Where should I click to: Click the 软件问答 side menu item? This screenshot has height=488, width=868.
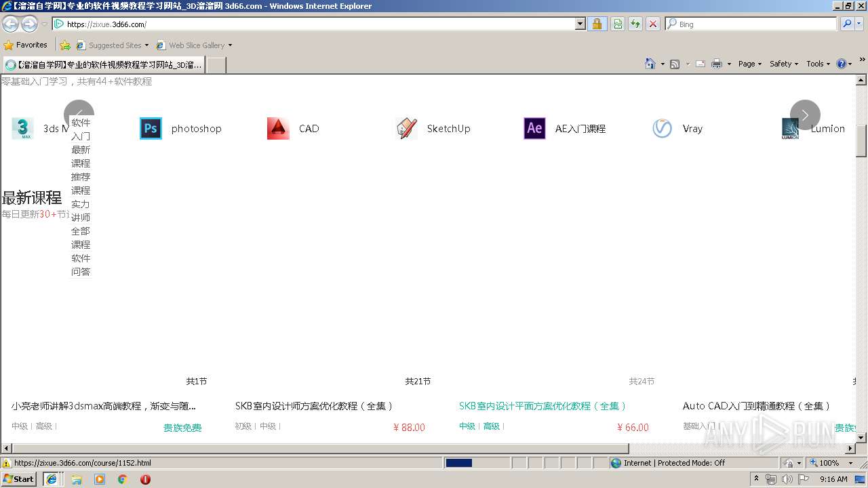point(81,265)
